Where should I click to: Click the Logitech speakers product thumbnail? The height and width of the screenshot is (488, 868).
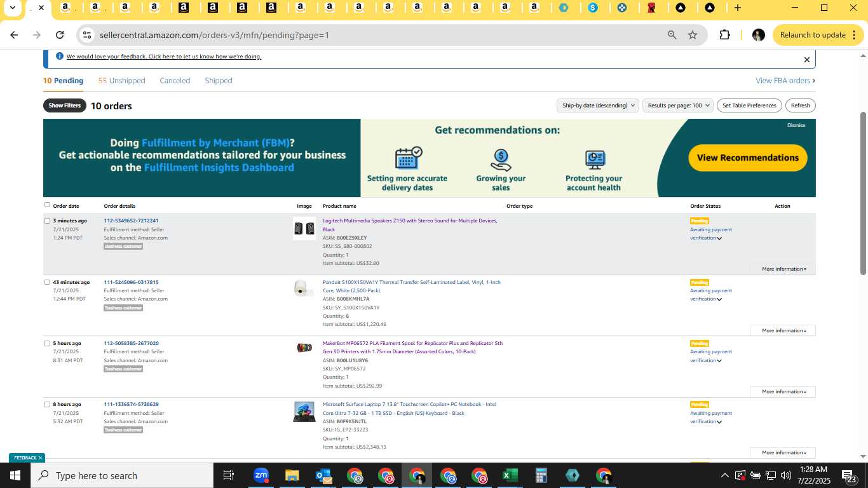(x=304, y=229)
